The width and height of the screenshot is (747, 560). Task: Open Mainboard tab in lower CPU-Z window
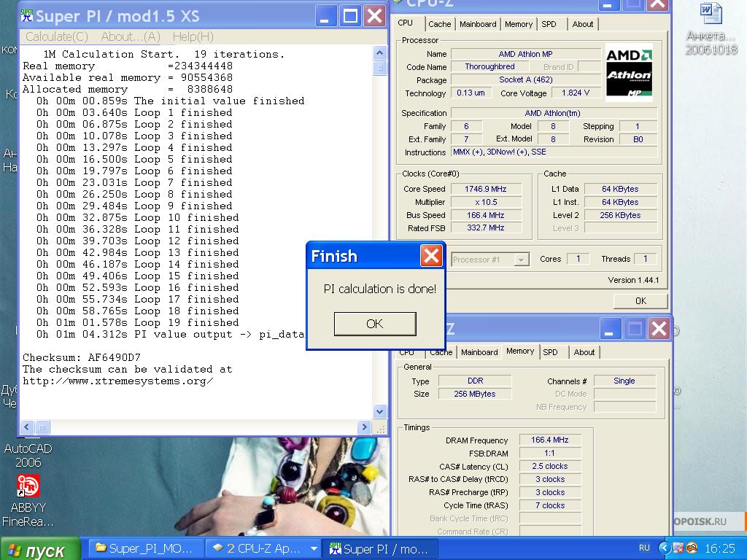pyautogui.click(x=479, y=352)
